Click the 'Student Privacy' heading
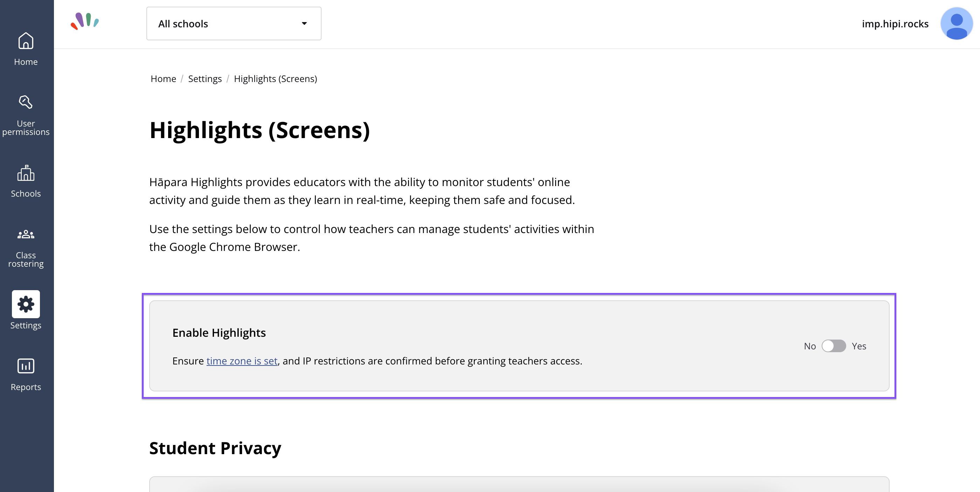This screenshot has height=492, width=980. tap(215, 448)
